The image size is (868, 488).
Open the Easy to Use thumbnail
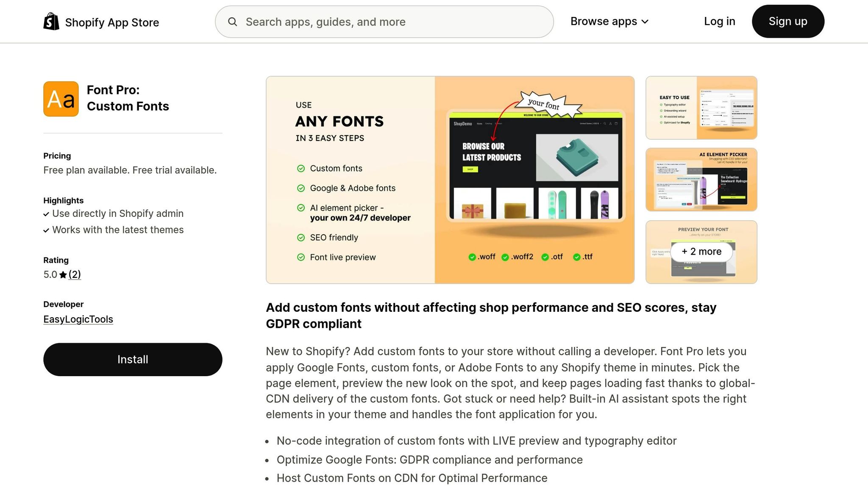click(701, 108)
